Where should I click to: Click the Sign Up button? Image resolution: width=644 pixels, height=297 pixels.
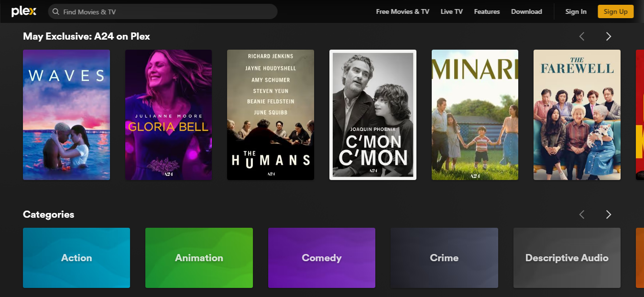[x=615, y=11]
